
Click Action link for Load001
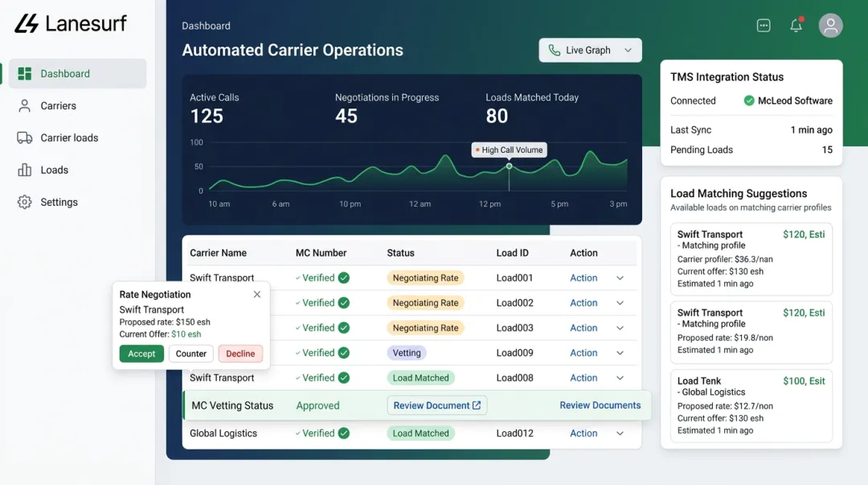583,278
